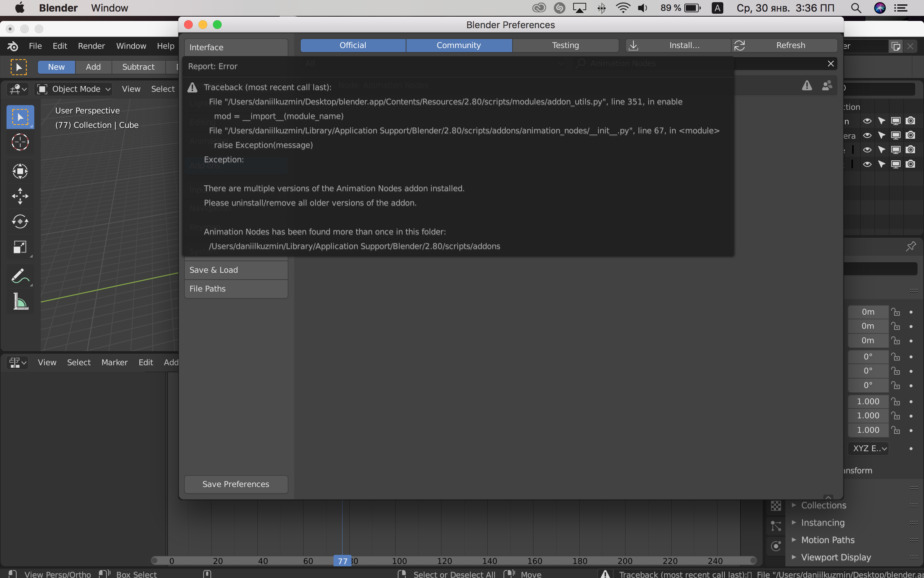This screenshot has height=578, width=924.
Task: Toggle eye visibility of the 'era' outliner row
Action: [x=867, y=135]
